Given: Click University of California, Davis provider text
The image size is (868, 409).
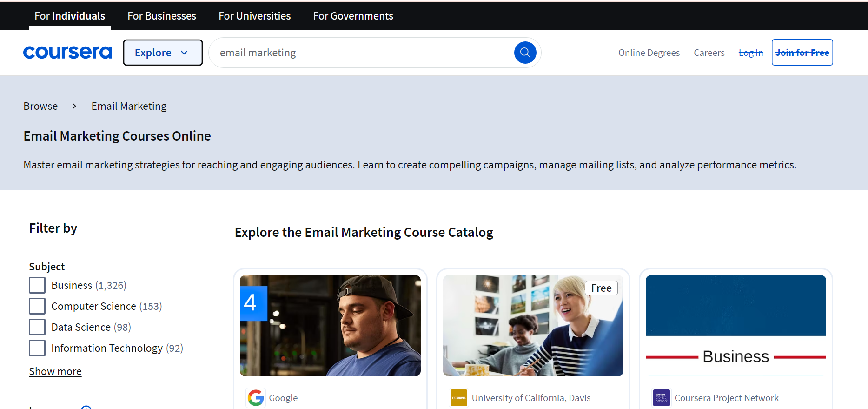Looking at the screenshot, I should (x=531, y=398).
